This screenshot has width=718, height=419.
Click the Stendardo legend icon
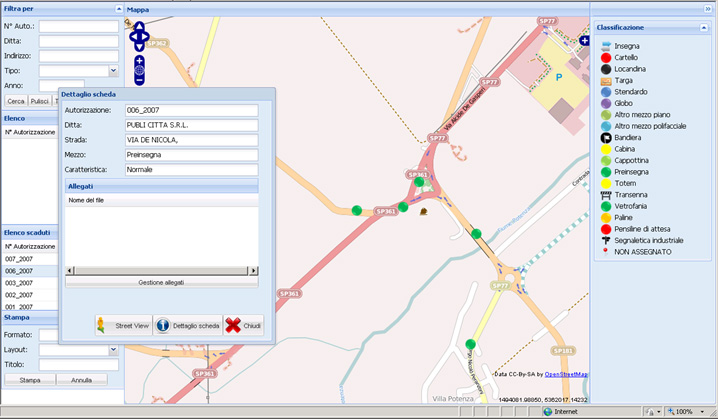pyautogui.click(x=606, y=92)
